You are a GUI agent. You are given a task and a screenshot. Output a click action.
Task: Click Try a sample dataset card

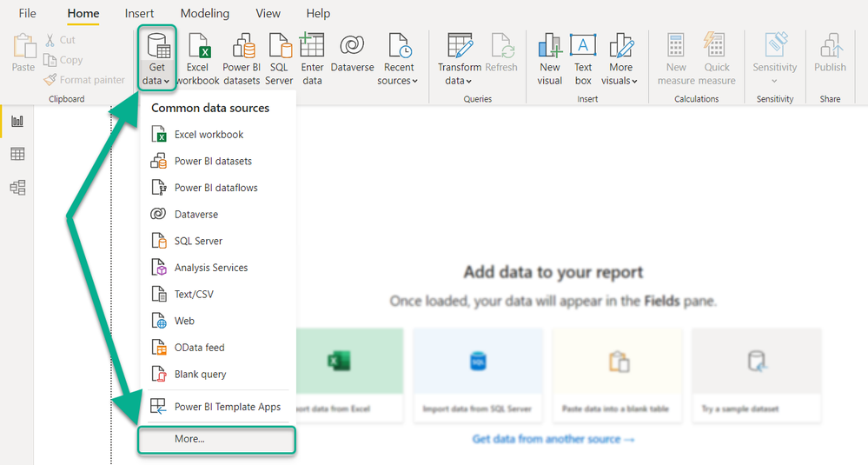[757, 375]
